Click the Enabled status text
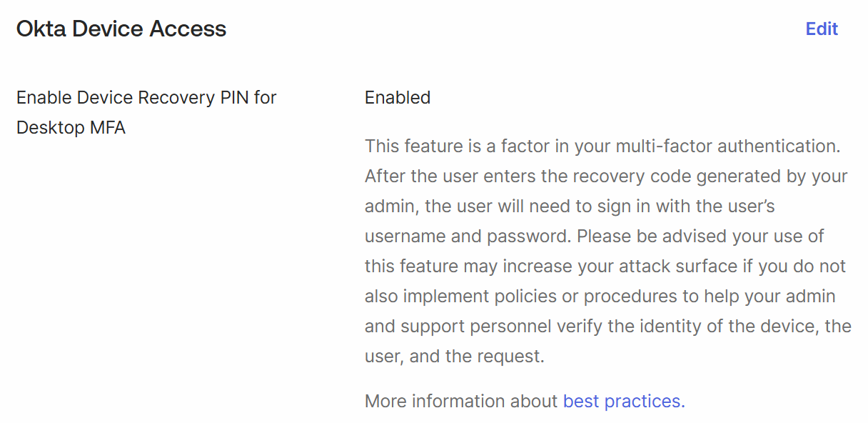 pyautogui.click(x=398, y=98)
